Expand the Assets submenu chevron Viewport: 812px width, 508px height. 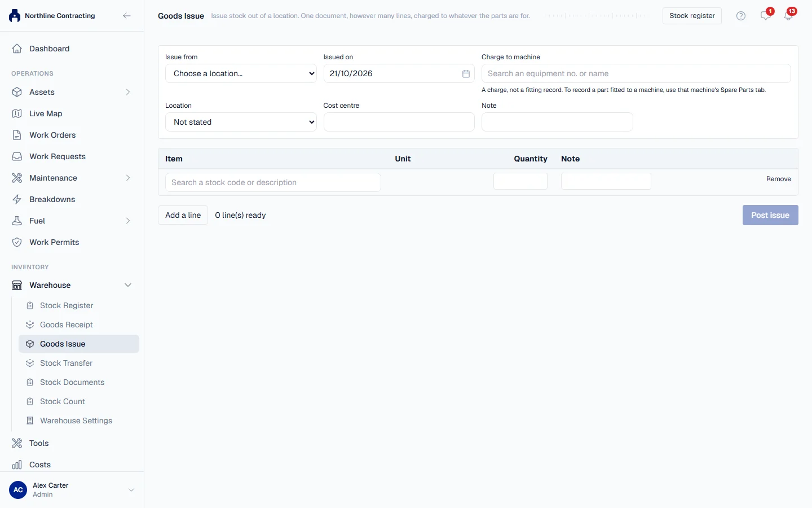[128, 92]
